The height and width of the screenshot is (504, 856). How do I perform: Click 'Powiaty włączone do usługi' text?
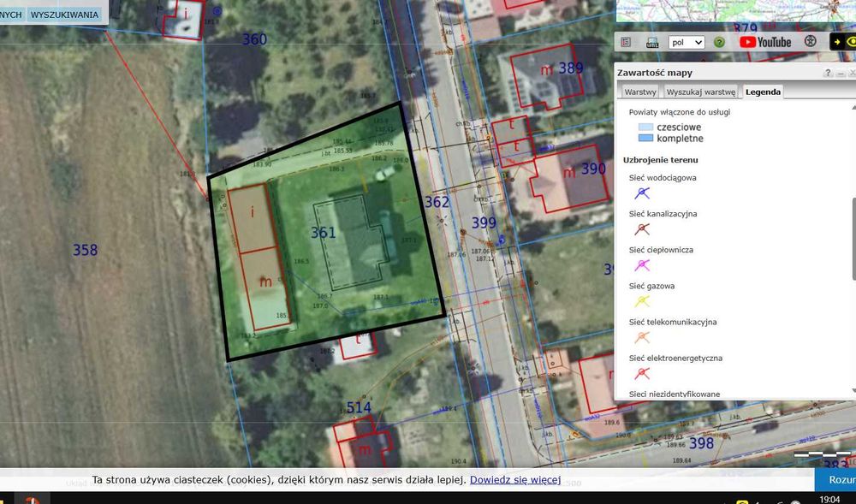[x=679, y=112]
